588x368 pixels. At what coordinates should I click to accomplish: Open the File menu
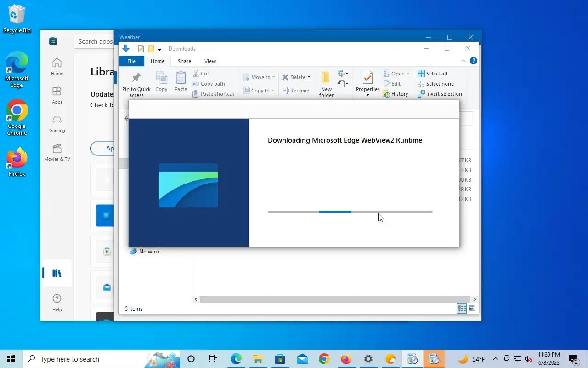(x=131, y=61)
